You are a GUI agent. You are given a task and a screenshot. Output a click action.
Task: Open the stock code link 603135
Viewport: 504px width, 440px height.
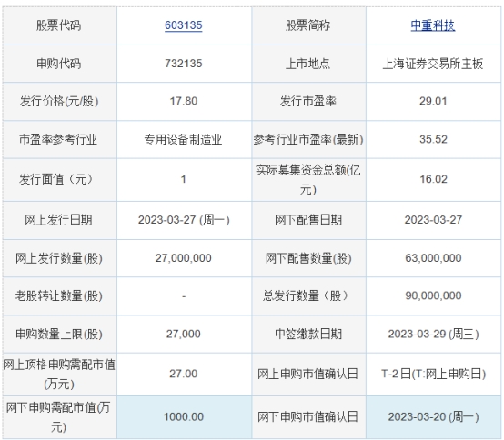pyautogui.click(x=184, y=25)
